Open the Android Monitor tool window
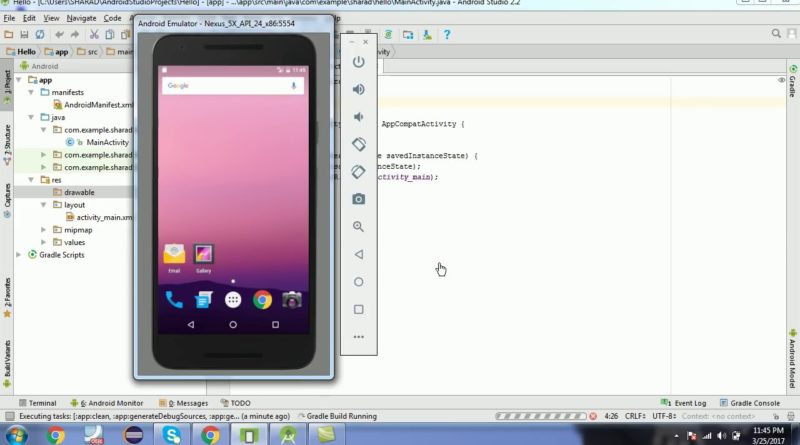 pyautogui.click(x=107, y=403)
